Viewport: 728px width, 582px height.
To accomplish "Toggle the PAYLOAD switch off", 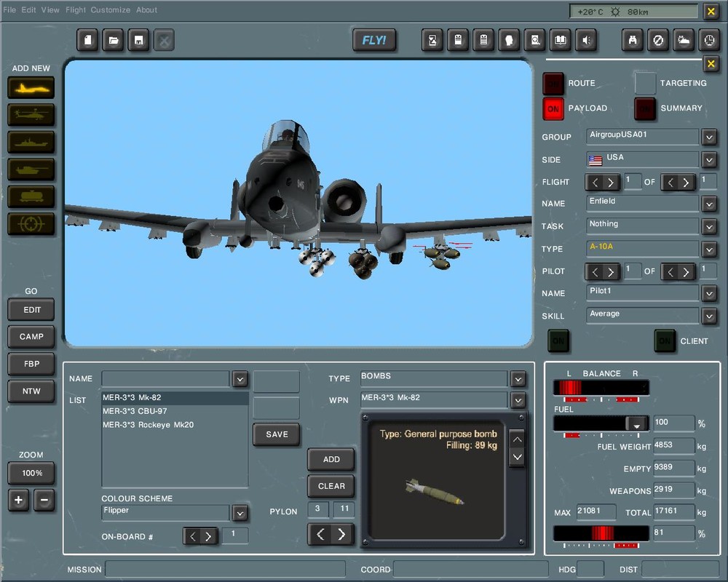I will (x=553, y=108).
